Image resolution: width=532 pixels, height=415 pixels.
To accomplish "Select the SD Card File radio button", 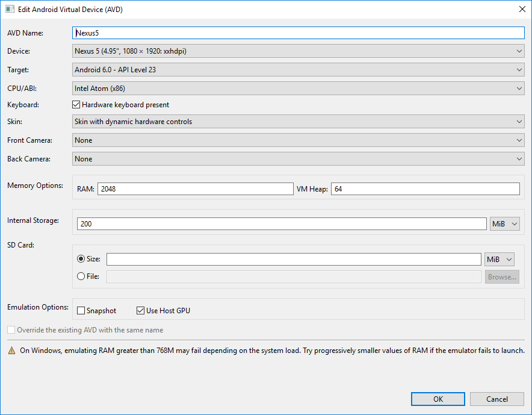I will pos(81,276).
